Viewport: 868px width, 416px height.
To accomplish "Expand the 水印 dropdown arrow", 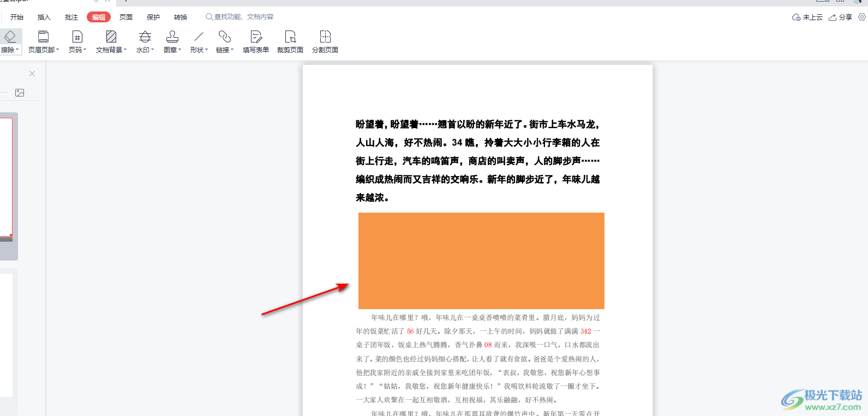I will click(153, 50).
